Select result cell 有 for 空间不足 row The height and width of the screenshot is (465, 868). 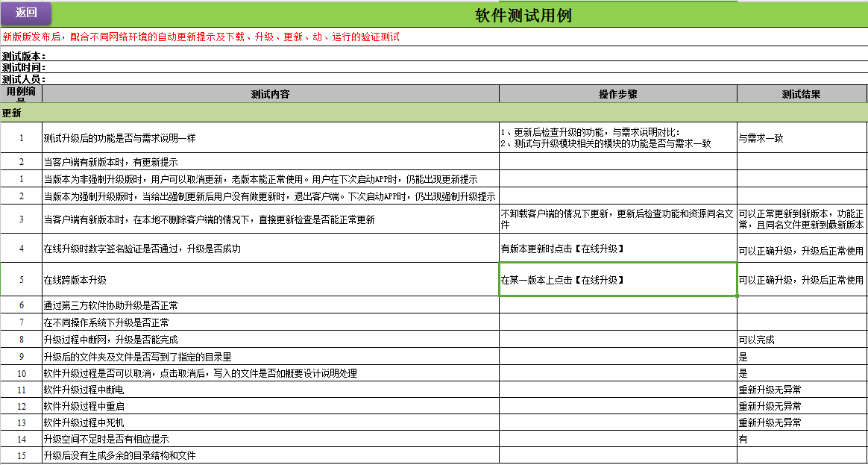pyautogui.click(x=801, y=440)
